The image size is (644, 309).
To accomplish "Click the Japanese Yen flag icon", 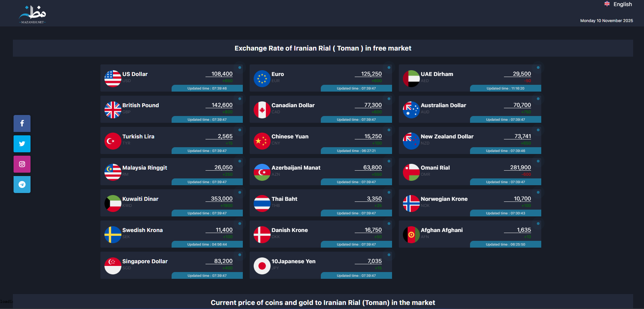I will [x=262, y=266].
